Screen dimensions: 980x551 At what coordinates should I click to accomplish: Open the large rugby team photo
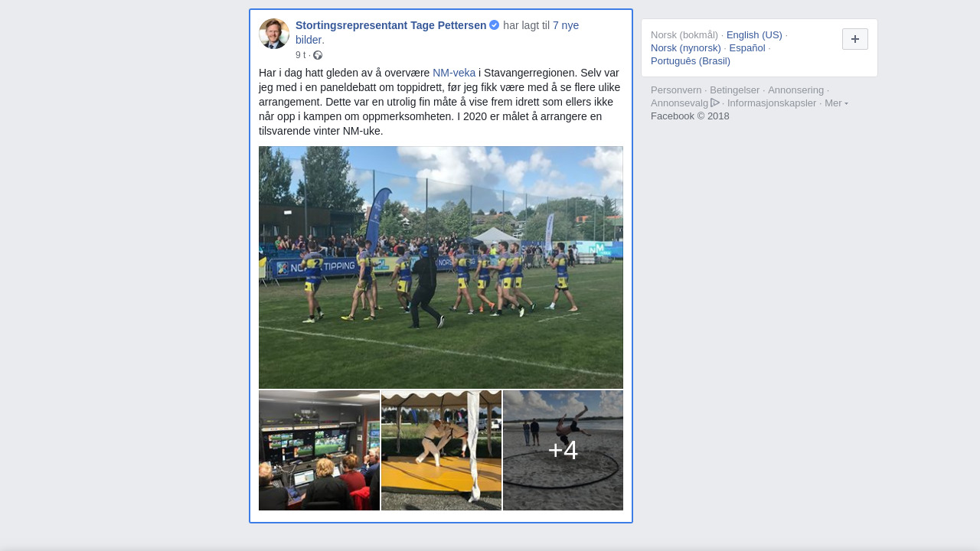click(x=441, y=268)
